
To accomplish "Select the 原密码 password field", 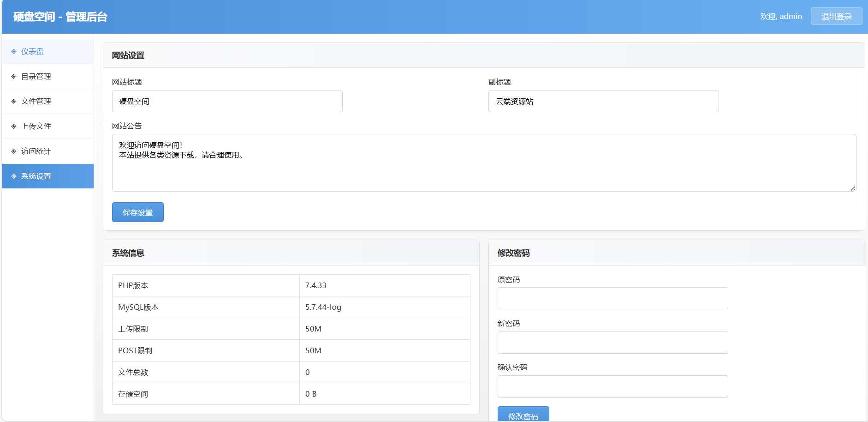I will pos(612,298).
